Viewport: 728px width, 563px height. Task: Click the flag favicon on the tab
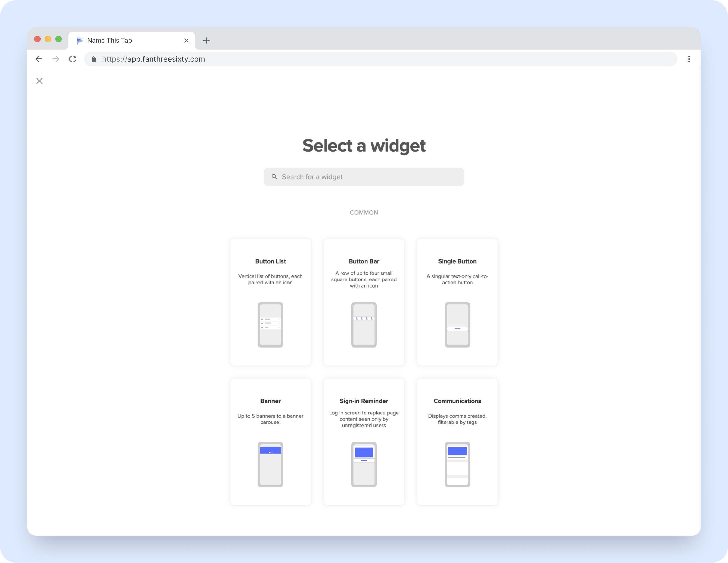pyautogui.click(x=80, y=41)
